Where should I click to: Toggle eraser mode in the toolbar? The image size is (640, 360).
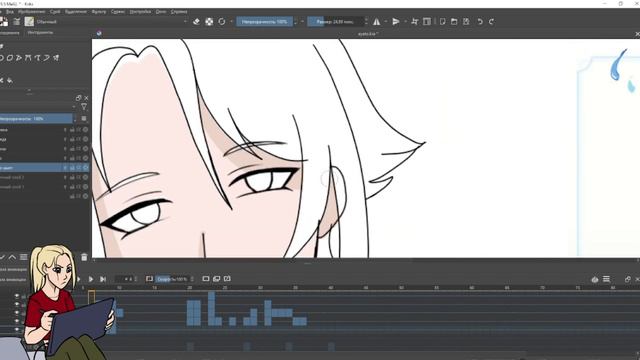(x=196, y=22)
